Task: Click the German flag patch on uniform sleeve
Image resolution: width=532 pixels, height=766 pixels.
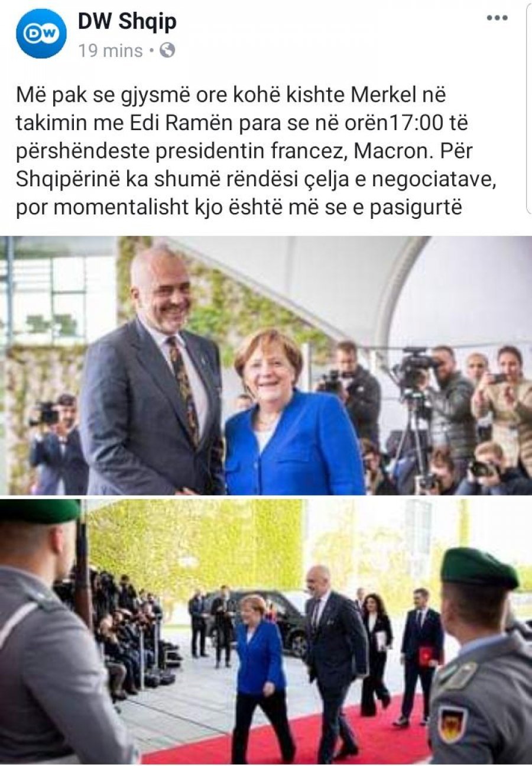Action: pos(452,723)
